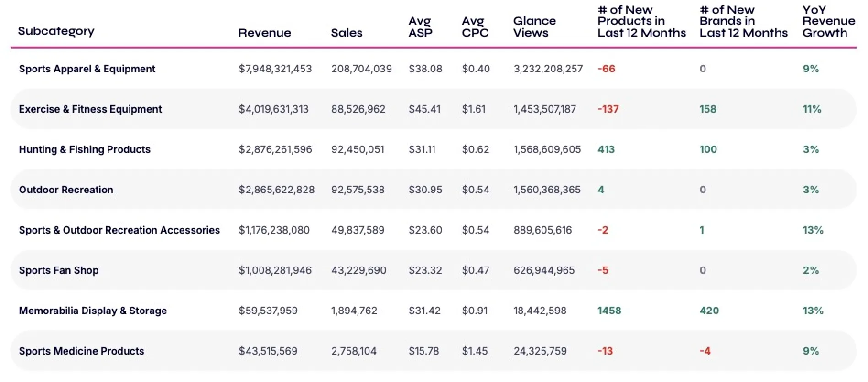The height and width of the screenshot is (382, 868).
Task: Select the green 420 new brands value
Action: click(709, 311)
